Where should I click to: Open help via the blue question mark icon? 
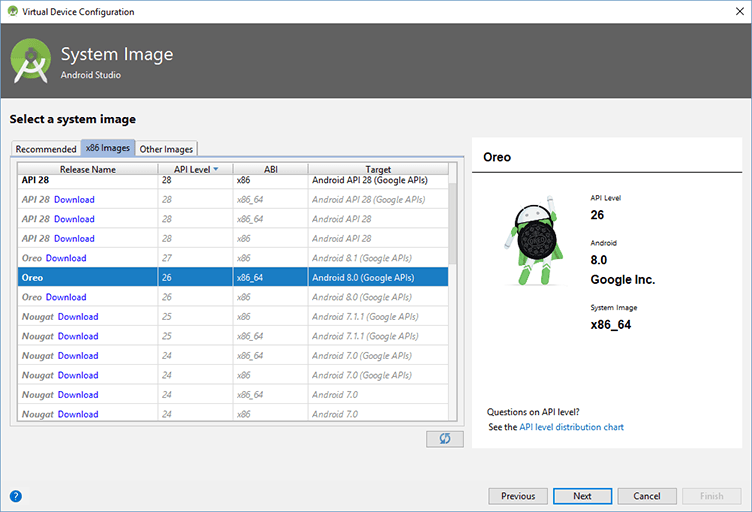pyautogui.click(x=16, y=496)
